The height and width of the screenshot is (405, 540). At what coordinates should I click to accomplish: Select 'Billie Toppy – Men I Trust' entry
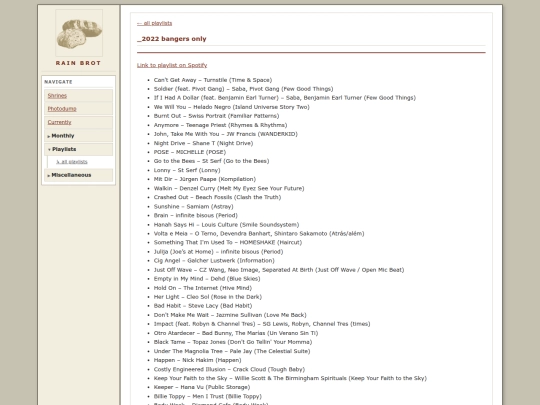click(x=208, y=396)
